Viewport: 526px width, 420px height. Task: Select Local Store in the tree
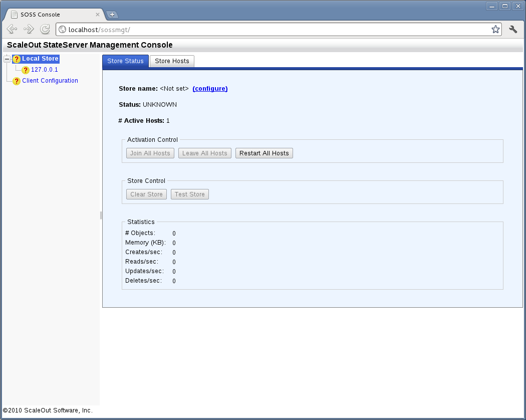tap(40, 59)
